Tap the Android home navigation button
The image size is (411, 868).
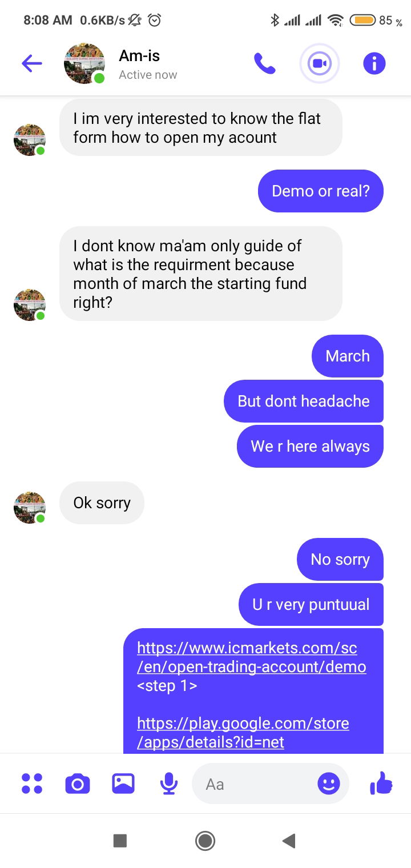tap(205, 841)
